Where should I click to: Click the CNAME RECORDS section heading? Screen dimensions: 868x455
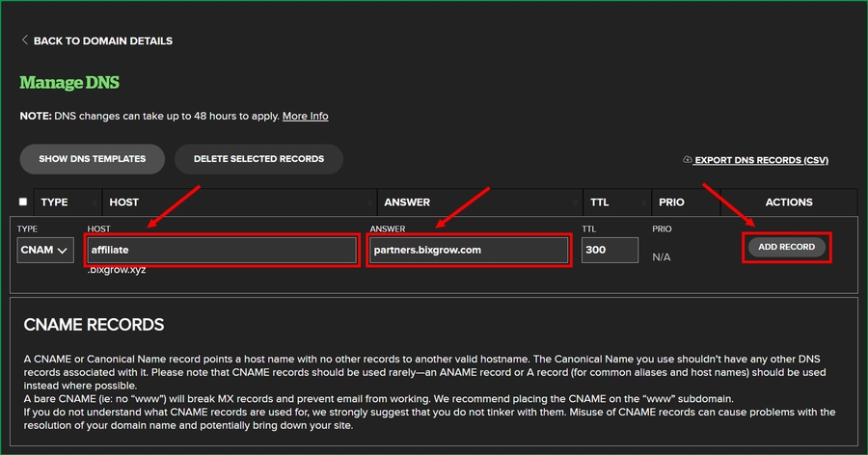coord(94,325)
